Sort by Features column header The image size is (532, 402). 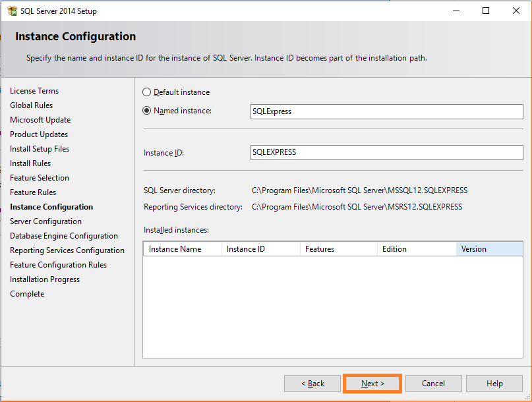pyautogui.click(x=339, y=249)
